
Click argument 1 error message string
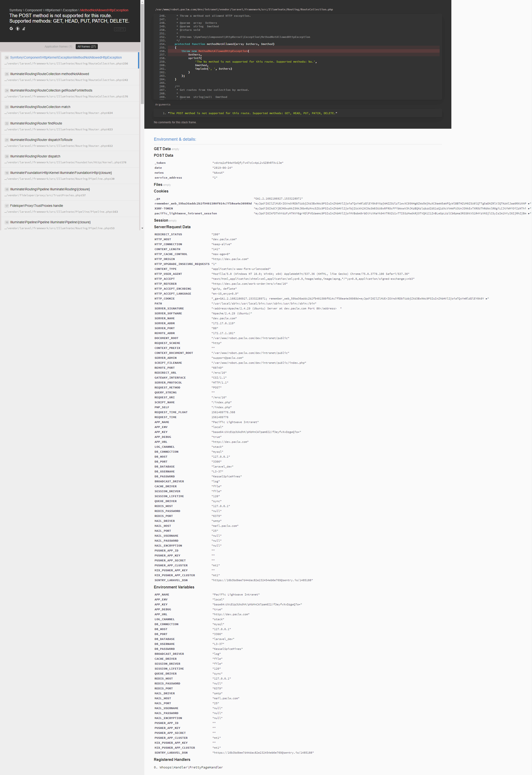tap(252, 113)
